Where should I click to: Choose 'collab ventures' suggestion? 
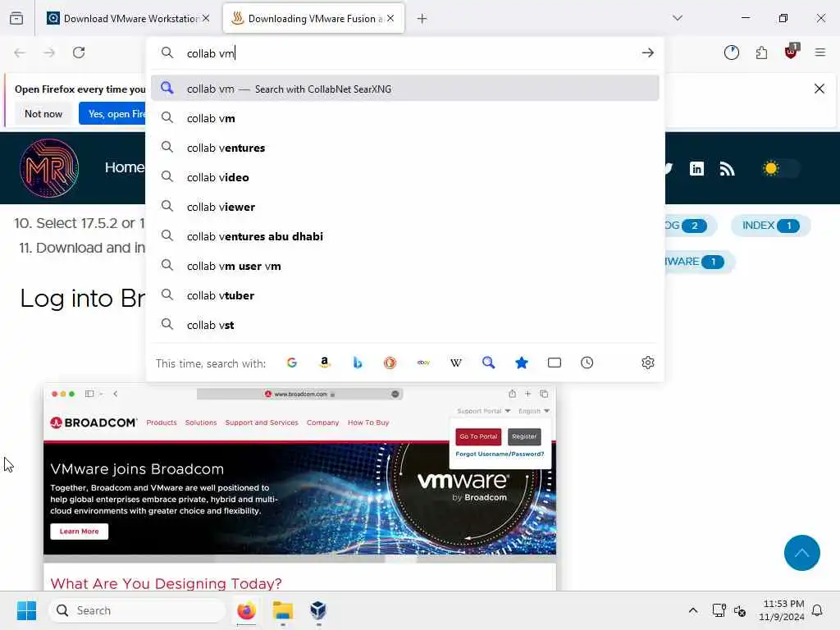[x=405, y=148]
